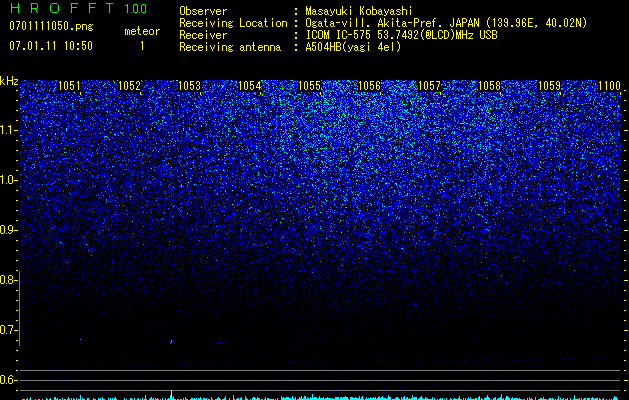The height and width of the screenshot is (400, 629).
Task: Click the 0.8 kHz frequency tick label
Action: coord(8,280)
